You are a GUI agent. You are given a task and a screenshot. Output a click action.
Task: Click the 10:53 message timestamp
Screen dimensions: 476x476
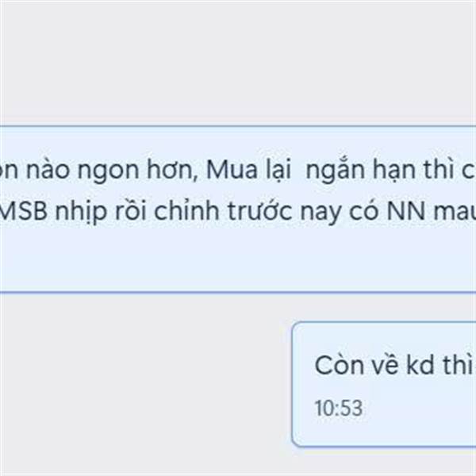pyautogui.click(x=339, y=408)
